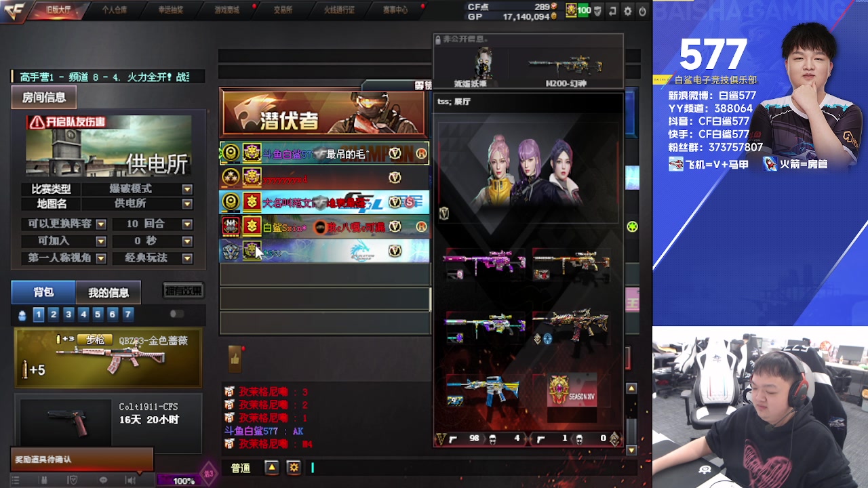Click the blue backpack icon beside bag numbers
Image resolution: width=868 pixels, height=488 pixels.
[x=22, y=314]
